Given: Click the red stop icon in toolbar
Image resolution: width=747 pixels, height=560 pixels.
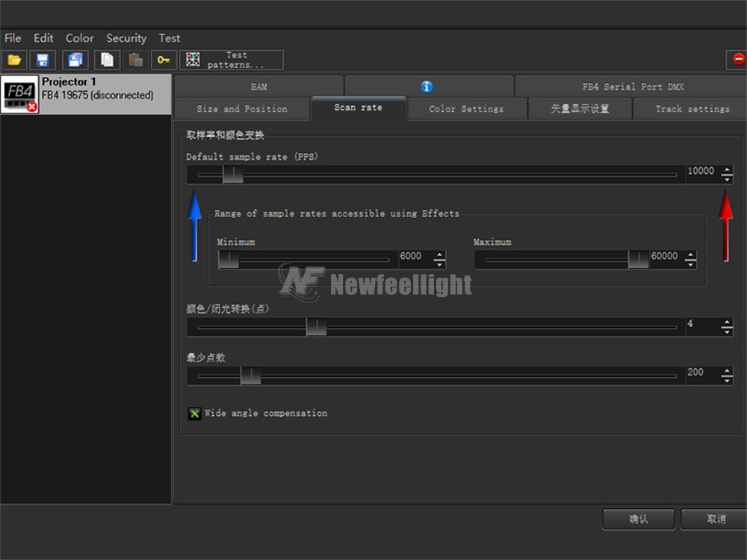Looking at the screenshot, I should tap(738, 59).
